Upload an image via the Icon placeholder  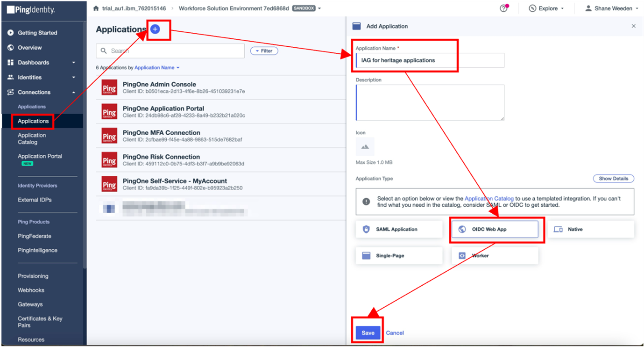click(x=365, y=147)
